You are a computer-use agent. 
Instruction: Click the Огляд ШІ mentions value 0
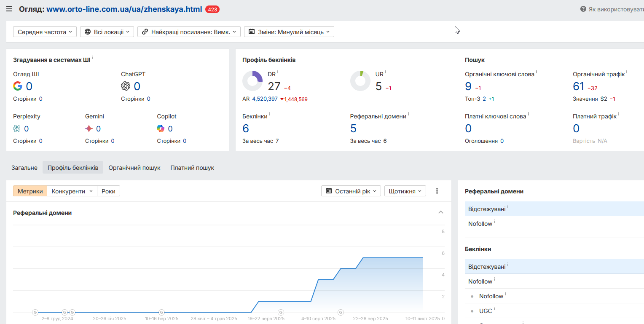pos(29,86)
